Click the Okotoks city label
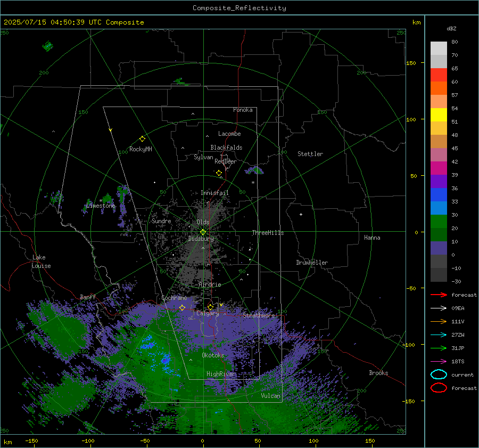Viewport: 479px width, 448px height. (213, 355)
